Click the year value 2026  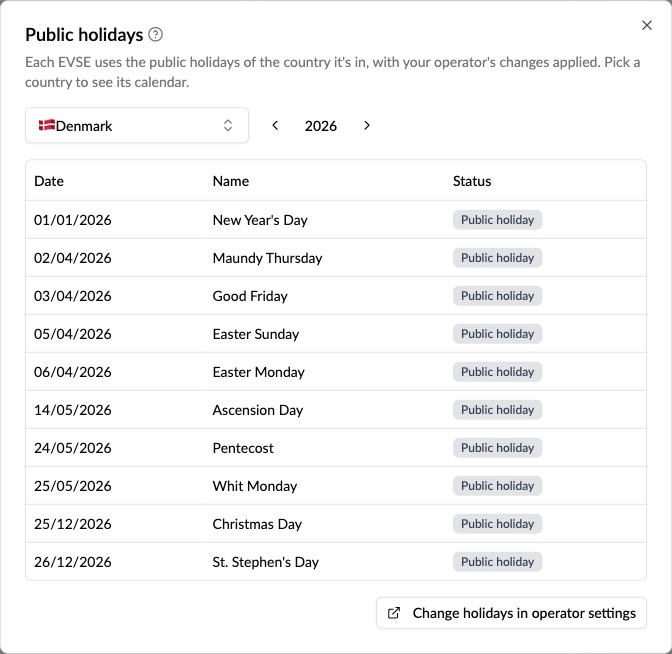[321, 126]
